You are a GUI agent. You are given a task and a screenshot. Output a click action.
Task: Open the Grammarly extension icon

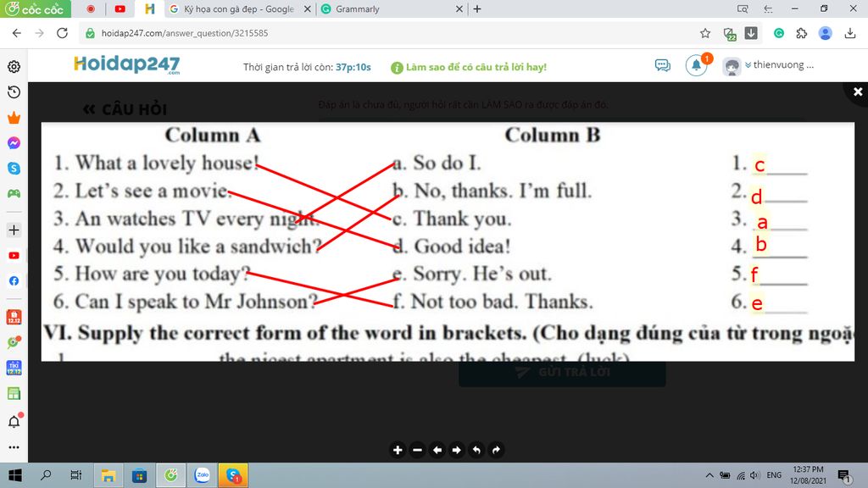click(x=779, y=33)
